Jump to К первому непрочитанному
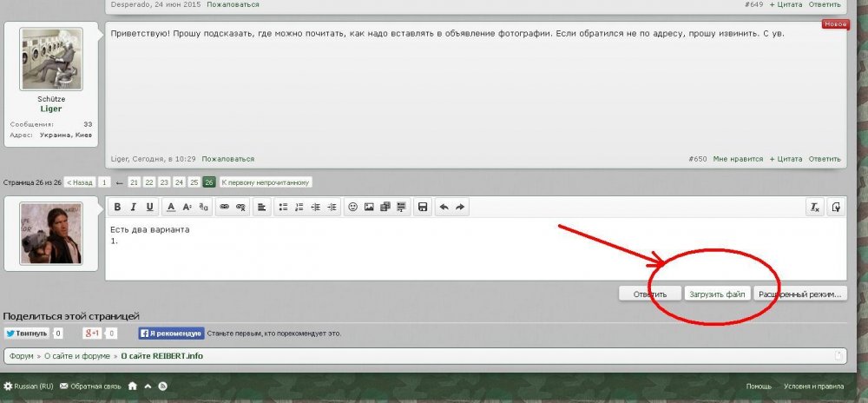 pos(266,182)
